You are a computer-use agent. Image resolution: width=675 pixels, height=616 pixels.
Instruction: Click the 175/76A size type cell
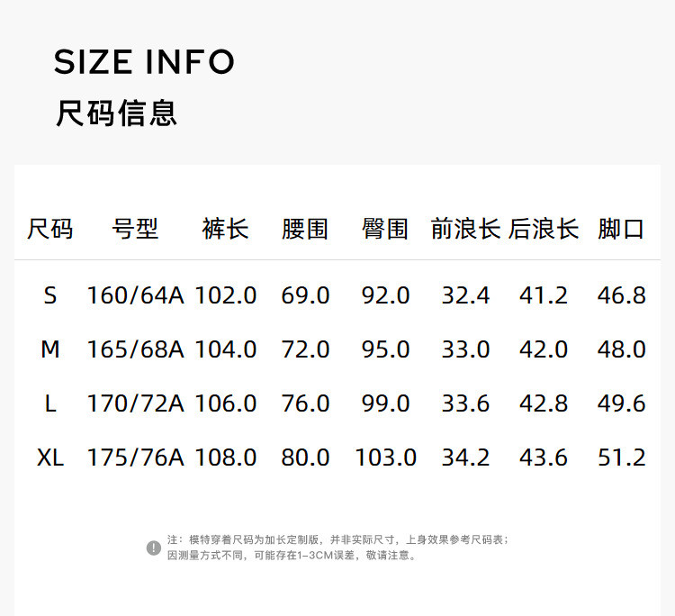point(135,457)
